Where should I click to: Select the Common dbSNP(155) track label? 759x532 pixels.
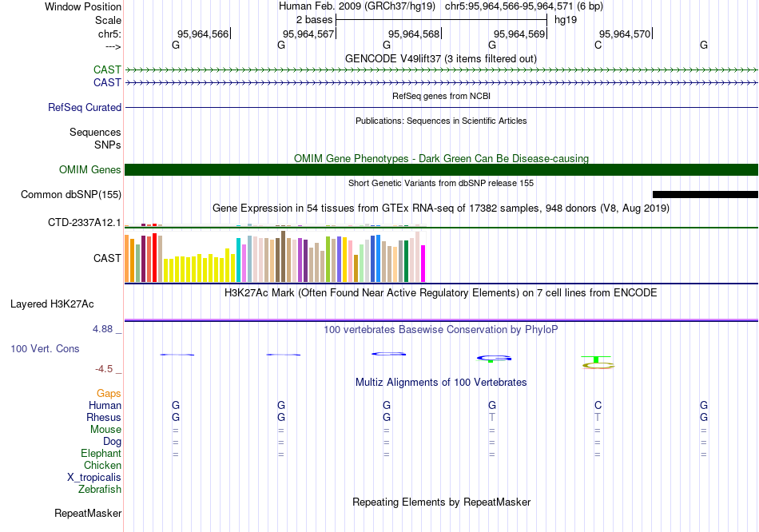(70, 195)
